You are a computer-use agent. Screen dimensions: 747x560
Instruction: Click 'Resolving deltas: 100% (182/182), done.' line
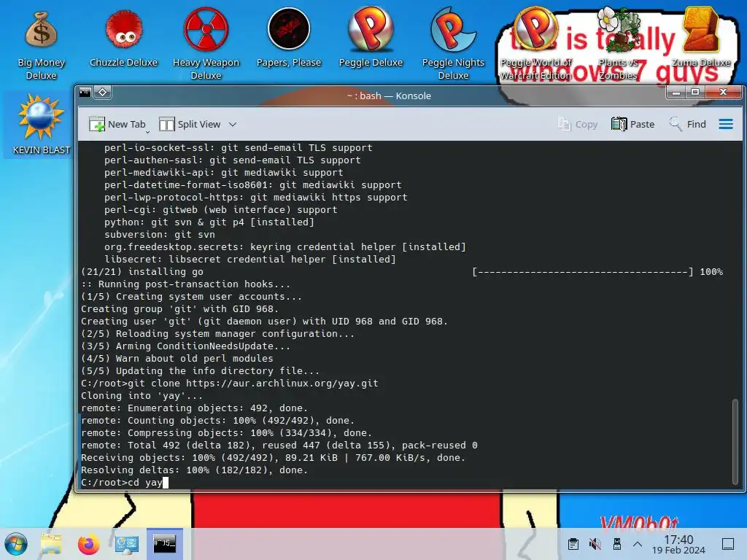pos(194,470)
